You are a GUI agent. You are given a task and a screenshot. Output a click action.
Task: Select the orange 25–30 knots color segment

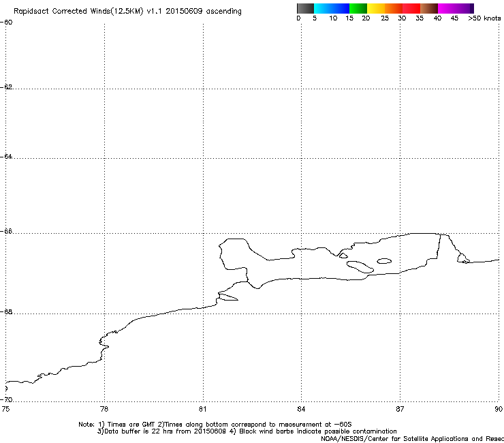(x=394, y=8)
